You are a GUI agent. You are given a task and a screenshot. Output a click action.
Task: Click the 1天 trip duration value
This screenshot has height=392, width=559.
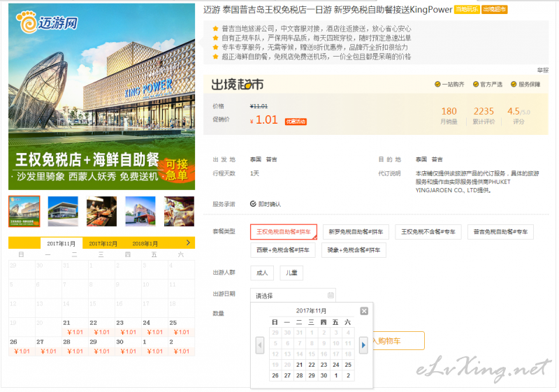254,173
